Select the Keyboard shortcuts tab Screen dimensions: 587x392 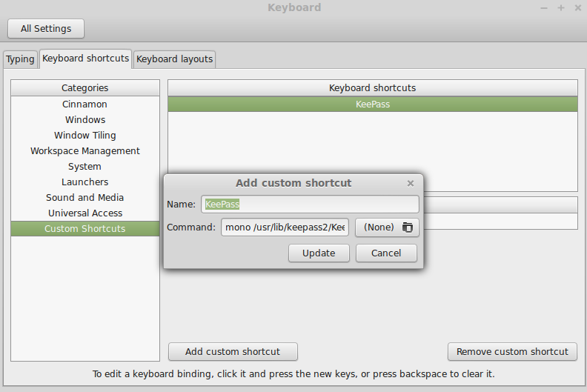click(x=86, y=59)
